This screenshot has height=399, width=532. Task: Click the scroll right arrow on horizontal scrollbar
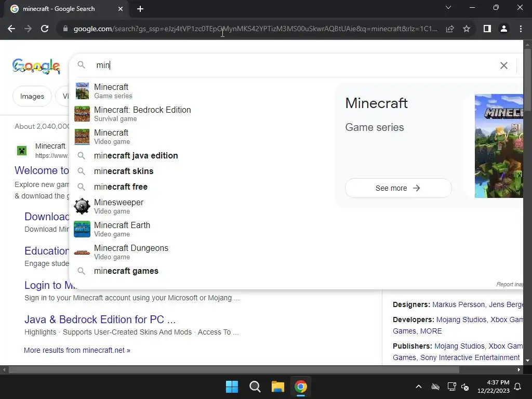pos(519,370)
